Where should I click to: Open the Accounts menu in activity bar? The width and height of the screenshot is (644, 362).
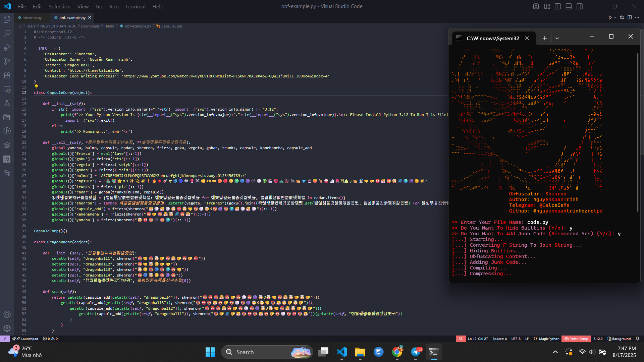[7, 314]
